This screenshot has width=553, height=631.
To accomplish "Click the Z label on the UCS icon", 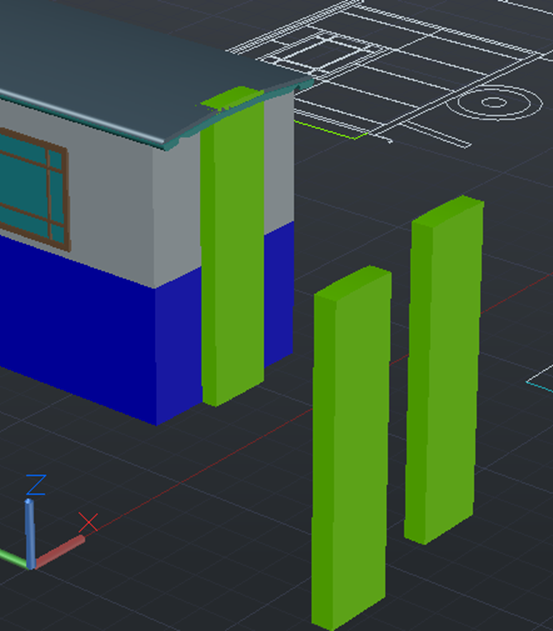I will tap(36, 485).
